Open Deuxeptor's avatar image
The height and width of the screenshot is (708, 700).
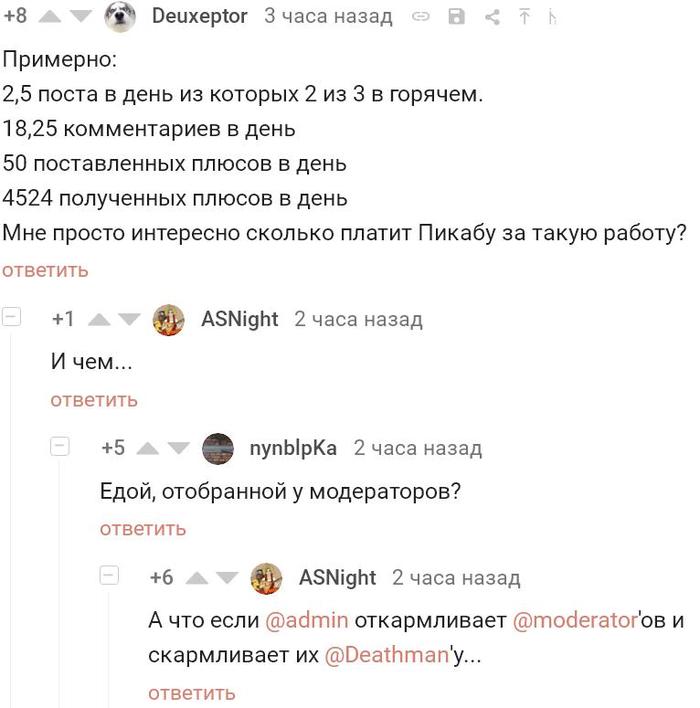(x=120, y=16)
